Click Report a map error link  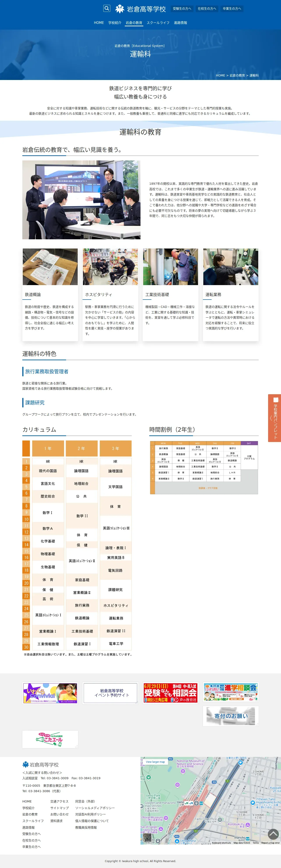[x=270, y=843]
